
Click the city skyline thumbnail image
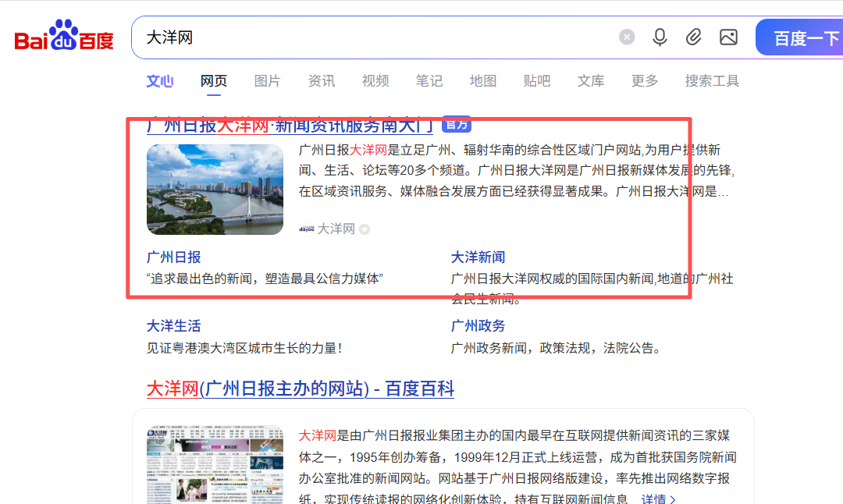[215, 190]
